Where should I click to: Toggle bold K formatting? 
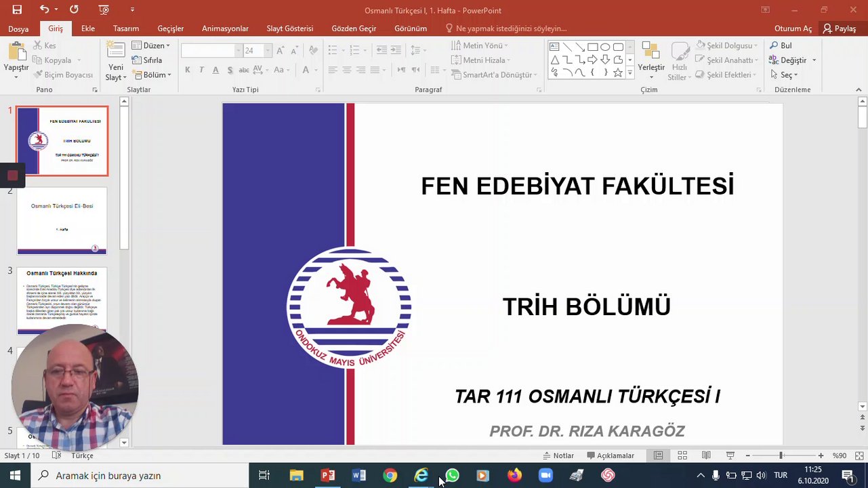click(188, 70)
